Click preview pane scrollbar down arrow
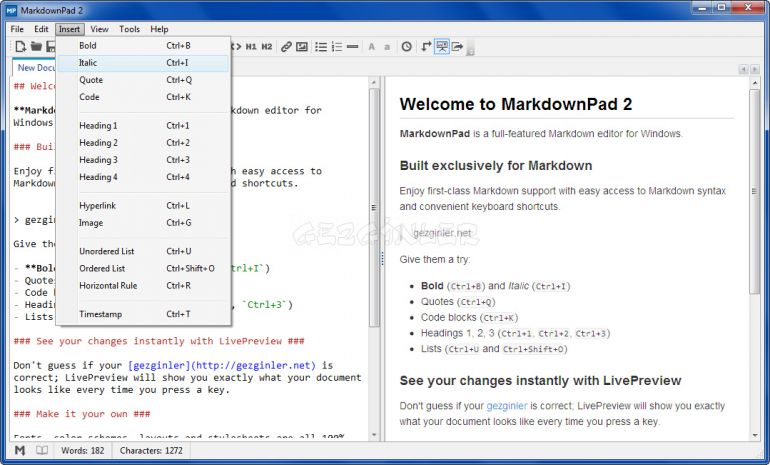The image size is (770, 465). click(x=755, y=435)
